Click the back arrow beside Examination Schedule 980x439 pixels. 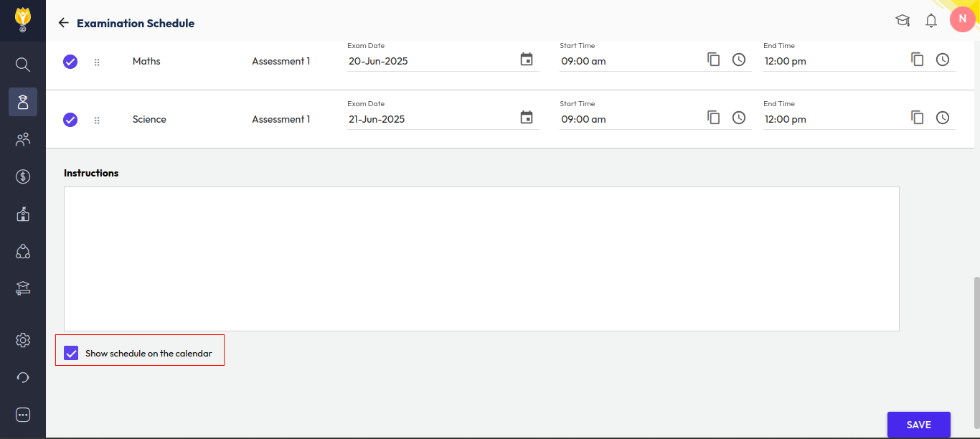64,23
